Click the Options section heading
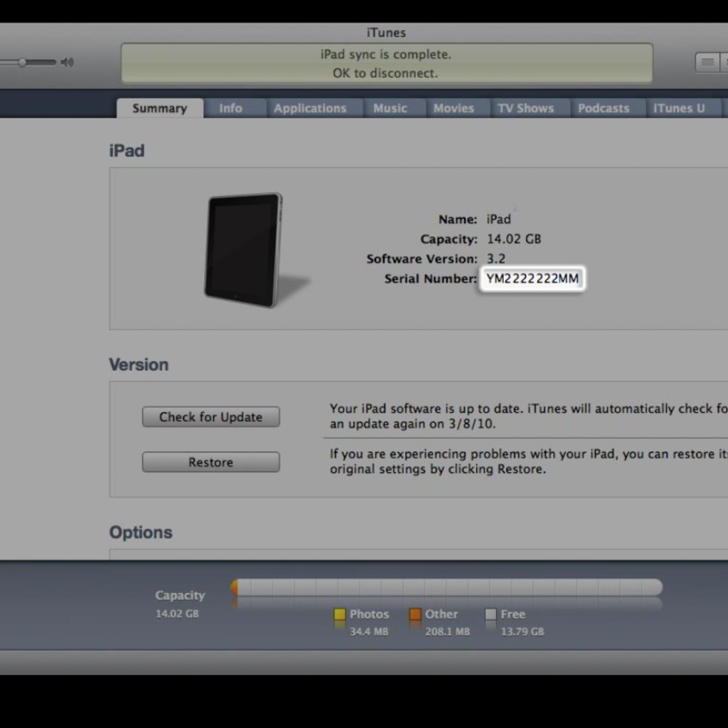Viewport: 728px width, 728px height. click(141, 532)
